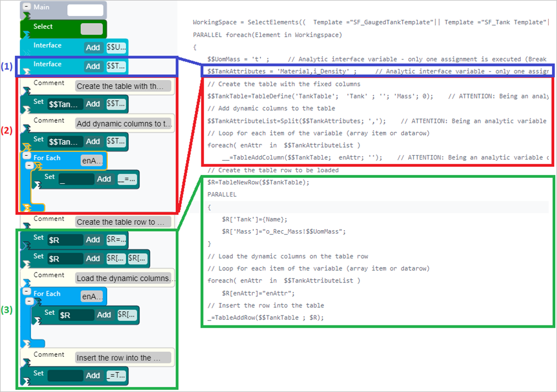The height and width of the screenshot is (392, 557).
Task: Open 'Create the table with th...' comment text
Action: click(x=123, y=86)
